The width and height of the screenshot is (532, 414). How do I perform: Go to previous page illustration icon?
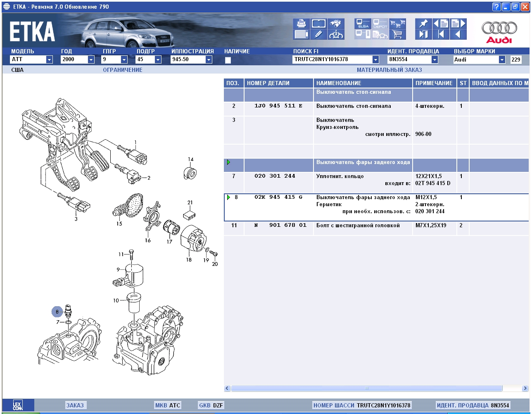pos(440,24)
